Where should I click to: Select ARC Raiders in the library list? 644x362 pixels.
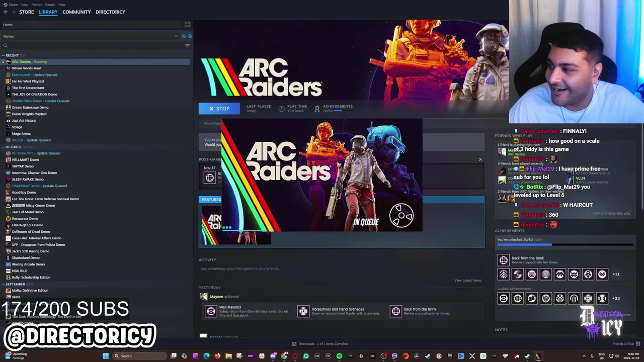96,62
